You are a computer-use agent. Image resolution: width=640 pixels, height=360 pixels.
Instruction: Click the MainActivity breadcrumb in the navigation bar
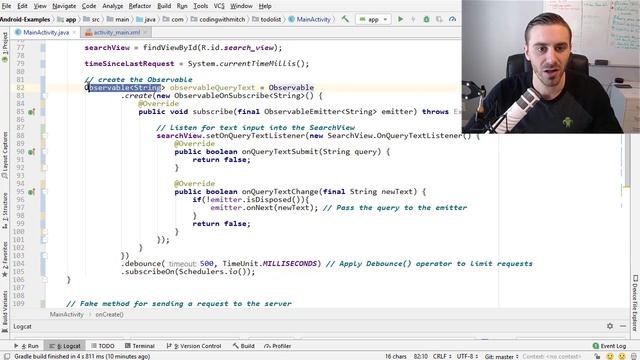309,19
